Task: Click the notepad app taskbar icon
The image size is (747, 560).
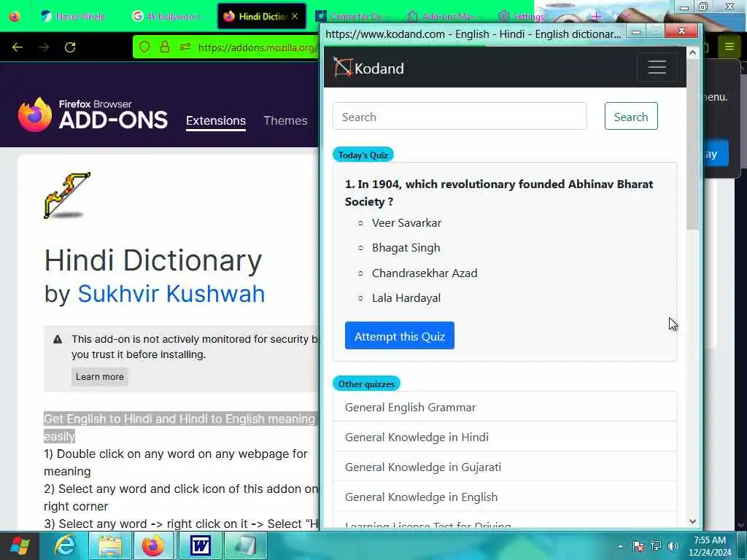Action: coord(245,545)
